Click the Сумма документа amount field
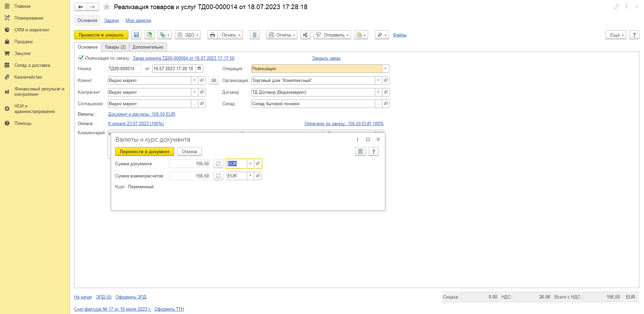This screenshot has height=314, width=644. click(189, 164)
